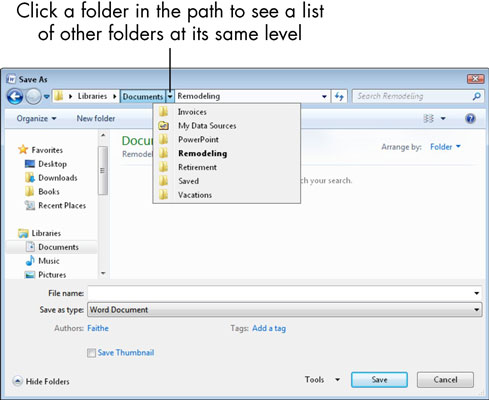The width and height of the screenshot is (489, 400).
Task: Open the Tools dropdown menu
Action: pos(322,380)
